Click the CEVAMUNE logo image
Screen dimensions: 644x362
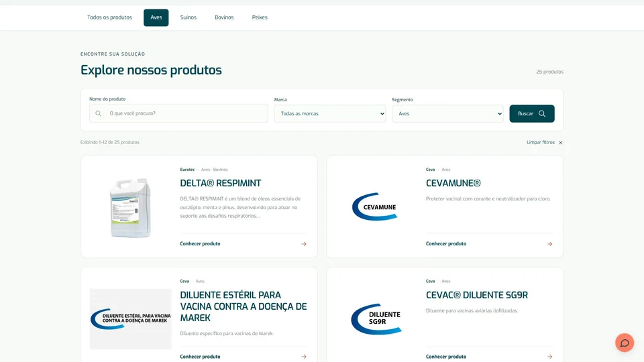(374, 206)
